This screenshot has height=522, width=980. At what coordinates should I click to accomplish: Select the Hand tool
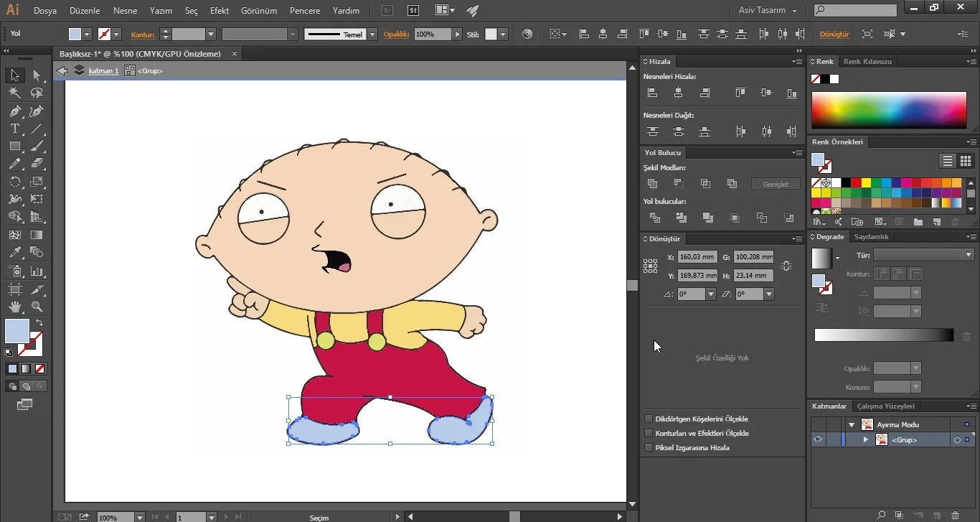(14, 307)
